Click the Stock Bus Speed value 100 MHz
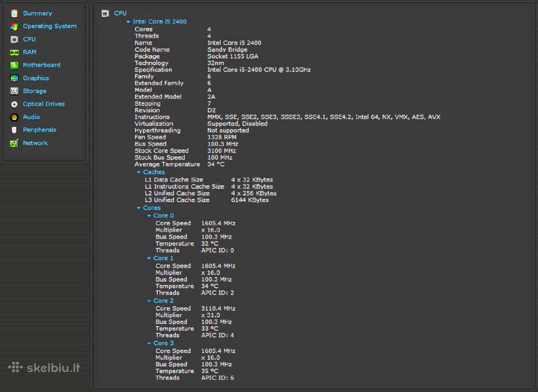This screenshot has width=538, height=392. (x=220, y=158)
